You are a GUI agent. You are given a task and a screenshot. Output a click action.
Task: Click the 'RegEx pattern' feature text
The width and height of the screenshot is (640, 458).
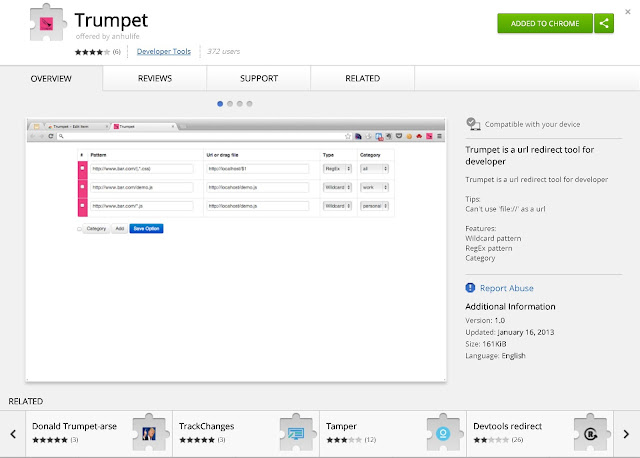pos(489,248)
